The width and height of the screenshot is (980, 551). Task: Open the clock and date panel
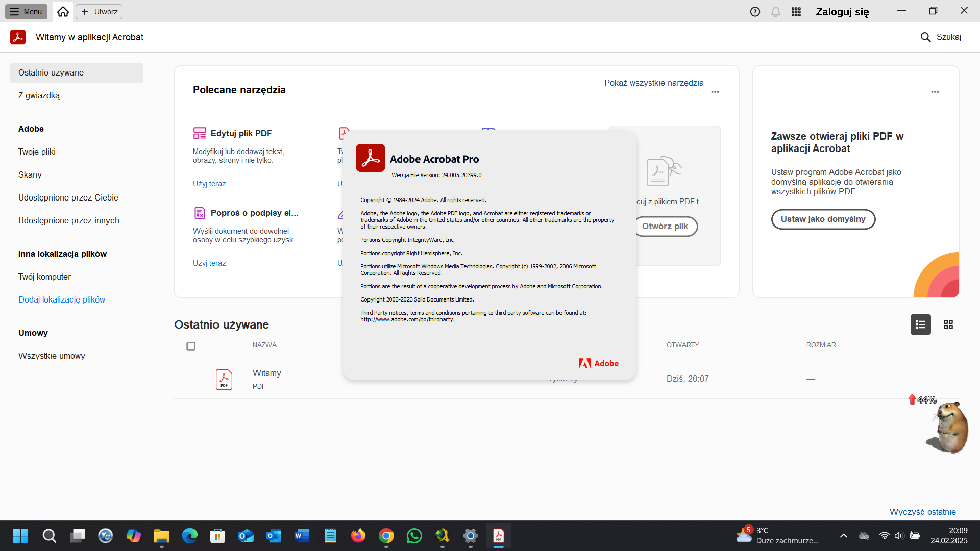click(949, 536)
